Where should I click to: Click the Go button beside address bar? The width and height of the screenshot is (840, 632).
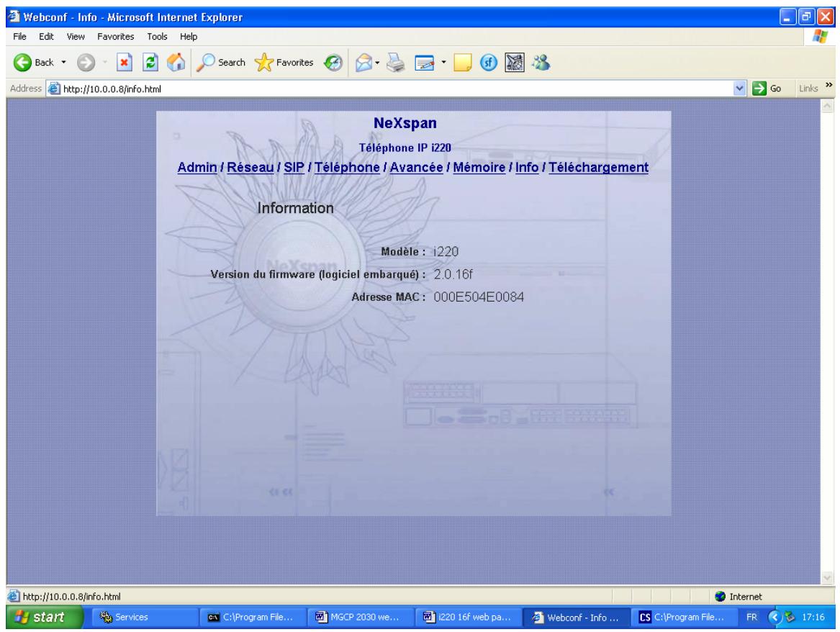click(x=757, y=90)
